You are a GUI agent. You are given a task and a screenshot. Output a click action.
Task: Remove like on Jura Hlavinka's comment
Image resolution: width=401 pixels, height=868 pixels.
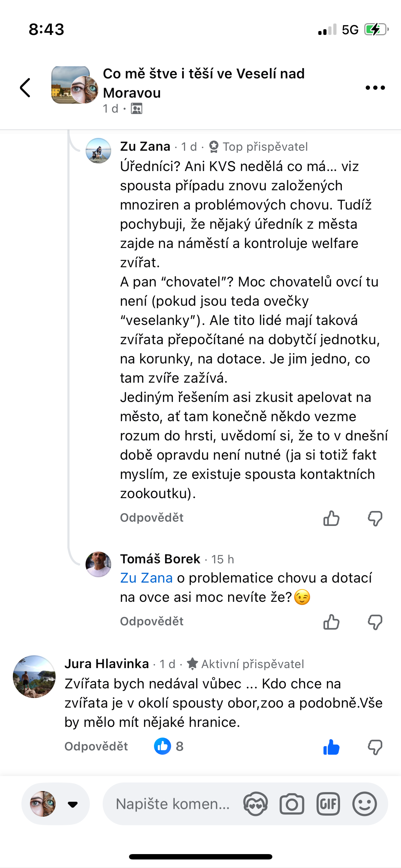coord(331,747)
